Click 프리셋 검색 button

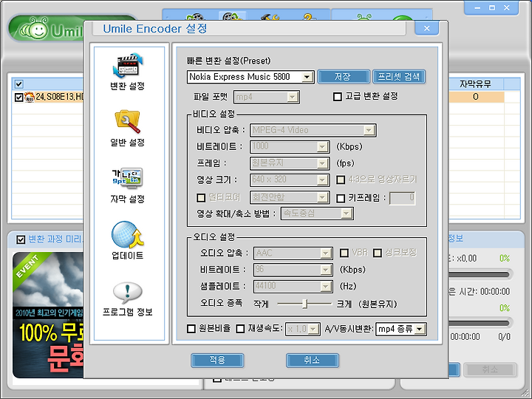pos(399,77)
